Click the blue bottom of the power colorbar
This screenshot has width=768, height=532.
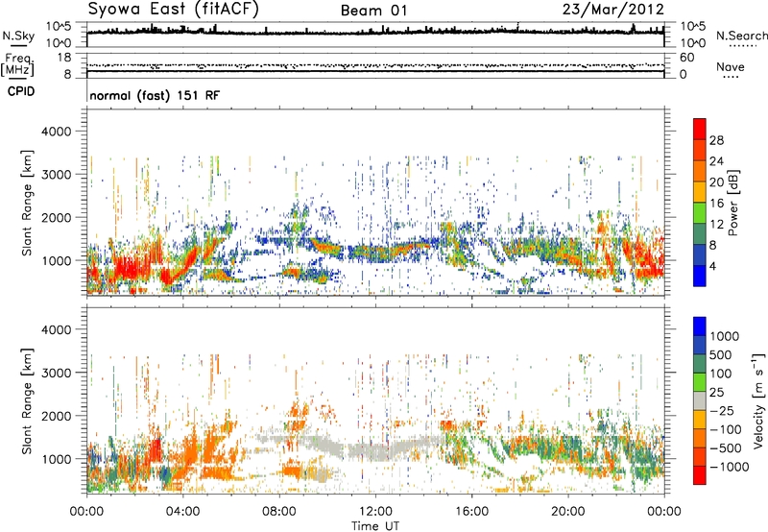[x=700, y=276]
